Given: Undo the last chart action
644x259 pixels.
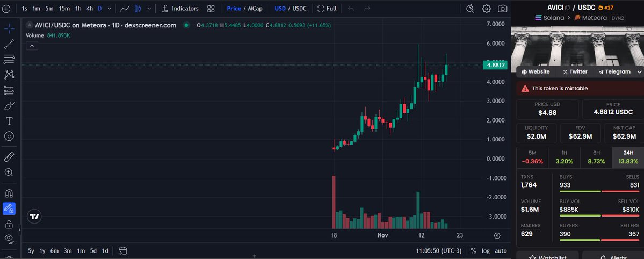Looking at the screenshot, I should tap(351, 8).
